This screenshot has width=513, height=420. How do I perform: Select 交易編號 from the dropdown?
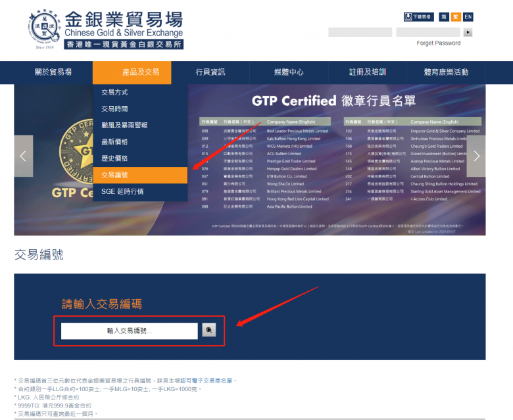click(x=140, y=175)
